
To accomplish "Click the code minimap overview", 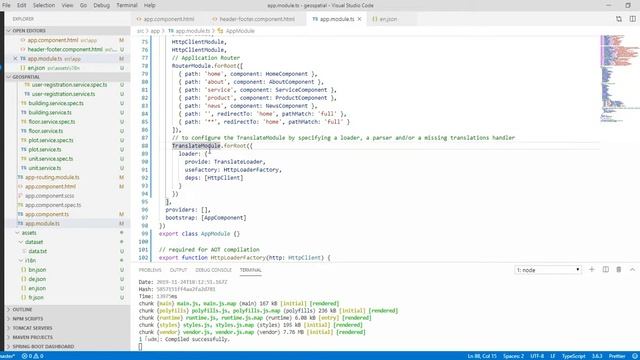I will 620,80.
